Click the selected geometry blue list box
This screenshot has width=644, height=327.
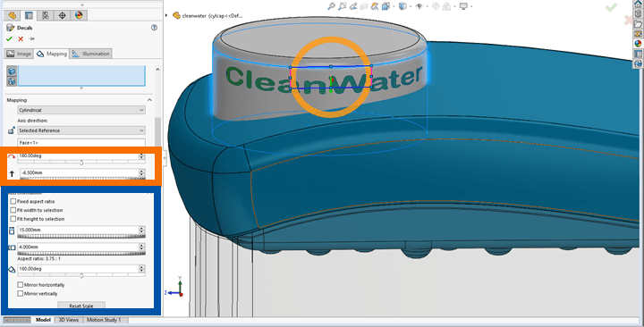point(81,76)
